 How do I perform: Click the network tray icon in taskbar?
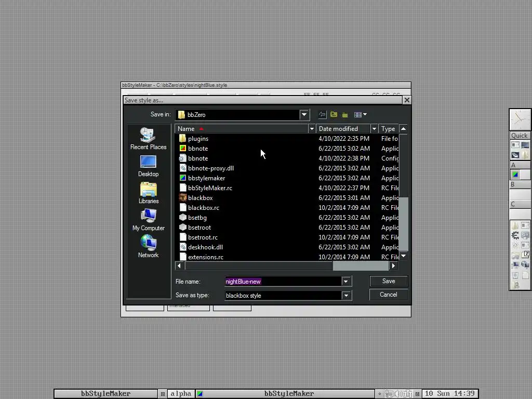(389, 394)
